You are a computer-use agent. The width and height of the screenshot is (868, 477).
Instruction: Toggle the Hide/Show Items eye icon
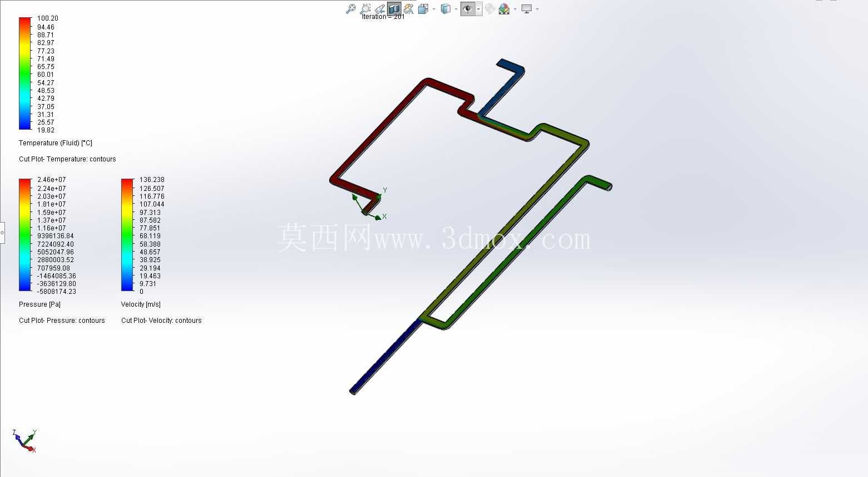[468, 9]
